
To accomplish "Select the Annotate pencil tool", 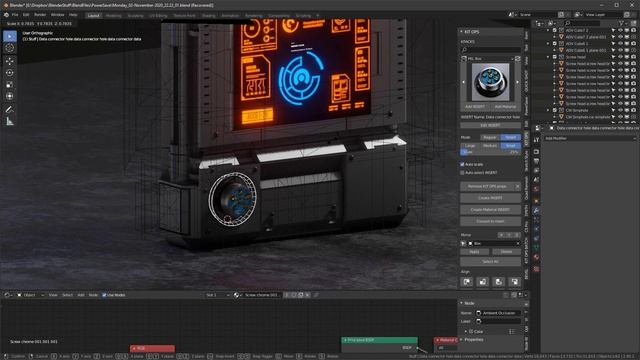I will pos(10,109).
